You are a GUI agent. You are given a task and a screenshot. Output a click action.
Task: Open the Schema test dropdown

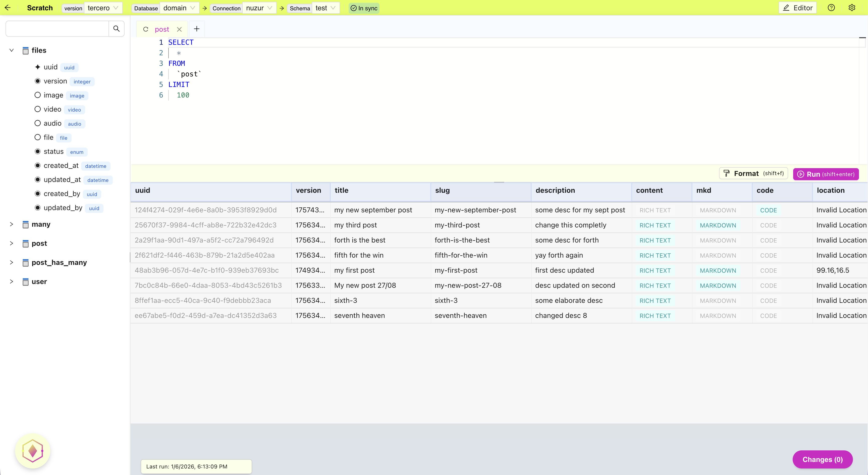pos(325,8)
